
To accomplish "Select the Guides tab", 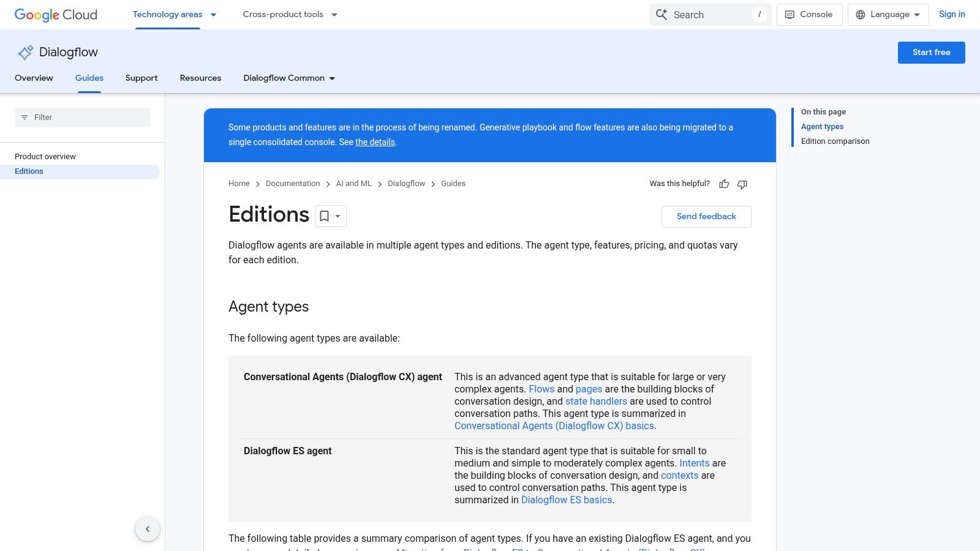I will tap(89, 78).
